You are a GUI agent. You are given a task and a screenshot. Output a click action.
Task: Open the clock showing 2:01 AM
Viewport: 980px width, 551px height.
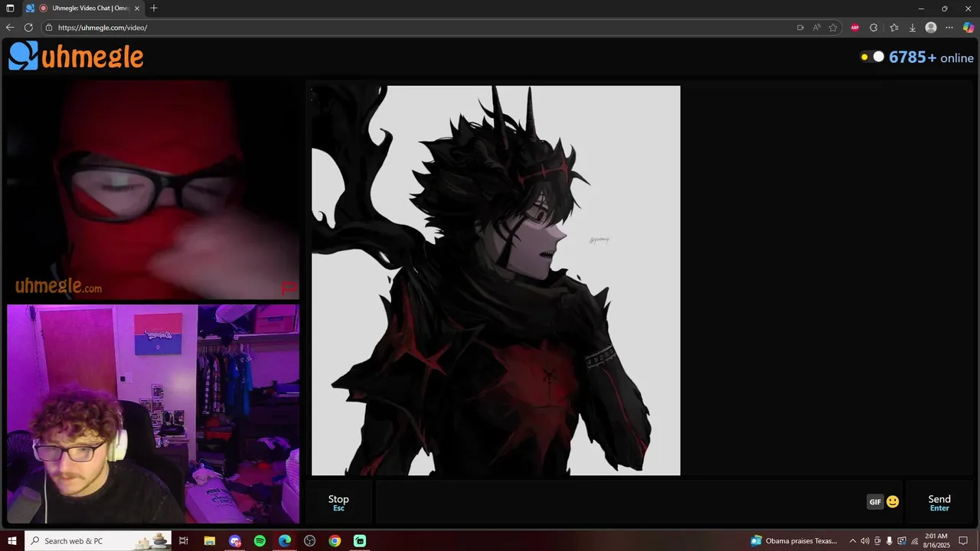point(936,541)
